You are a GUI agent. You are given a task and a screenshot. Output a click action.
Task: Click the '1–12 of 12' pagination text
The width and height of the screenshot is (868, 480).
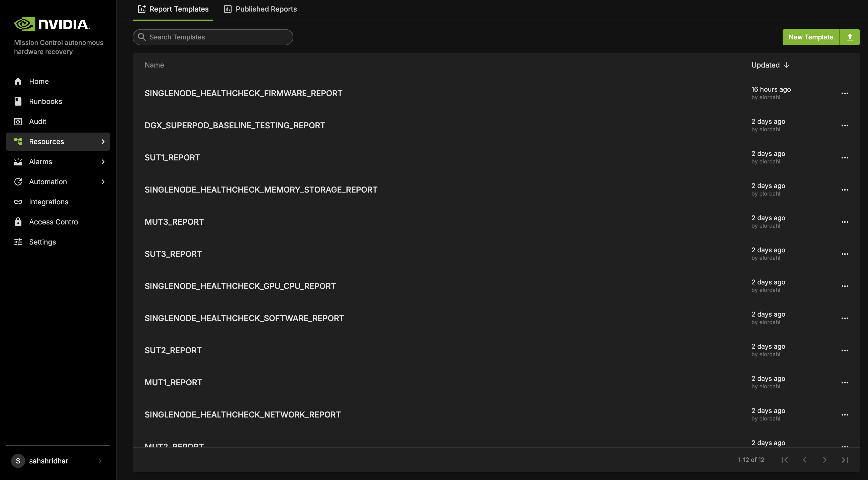(x=751, y=460)
